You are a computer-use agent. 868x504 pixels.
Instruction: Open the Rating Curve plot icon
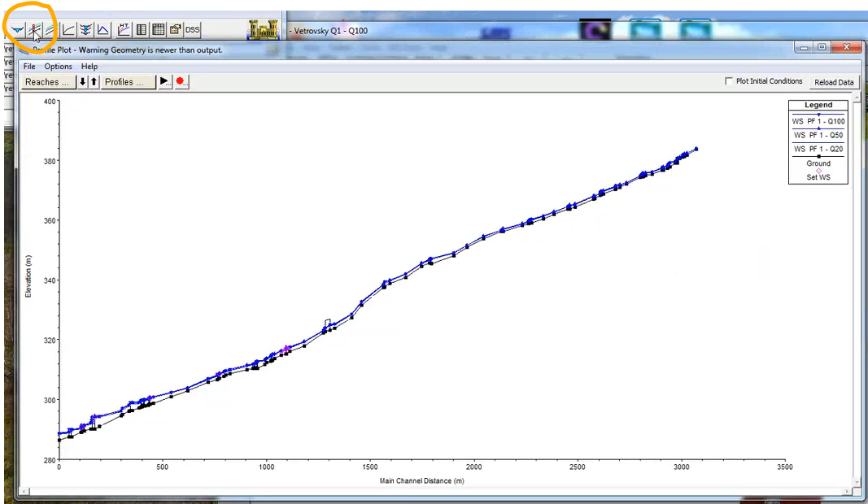[x=69, y=30]
